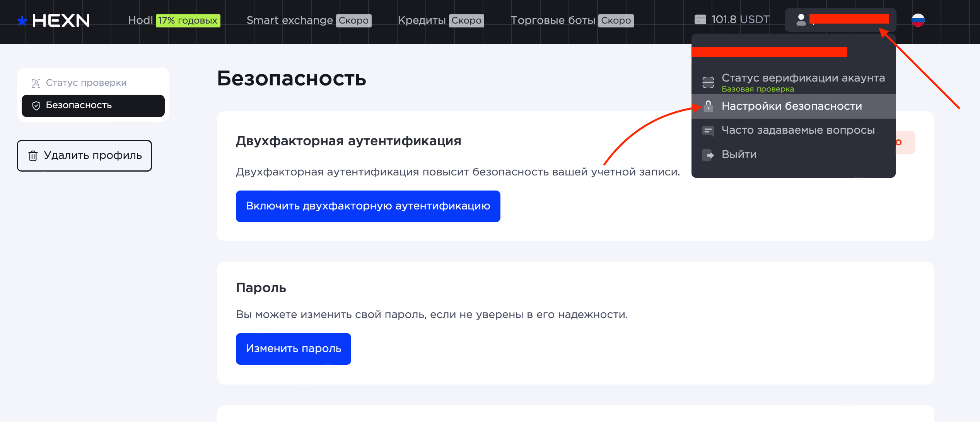Select Часто задаваемые вопросы in the dropdown
Image resolution: width=980 pixels, height=422 pixels.
798,130
